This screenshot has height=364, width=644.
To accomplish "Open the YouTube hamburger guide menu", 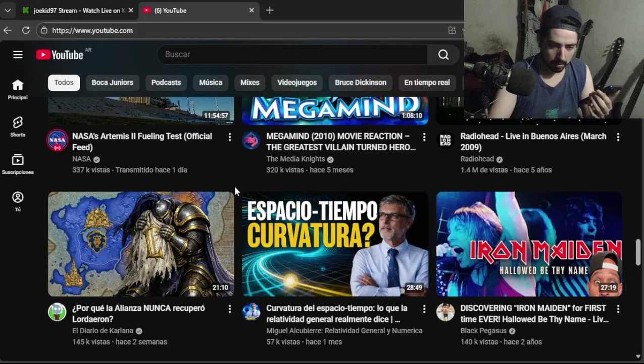I will click(18, 55).
